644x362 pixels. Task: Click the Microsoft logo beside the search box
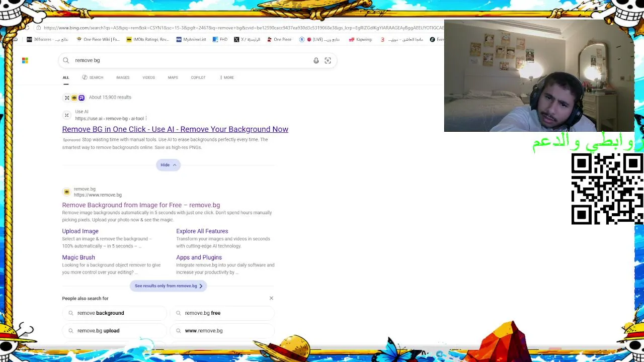coord(25,60)
